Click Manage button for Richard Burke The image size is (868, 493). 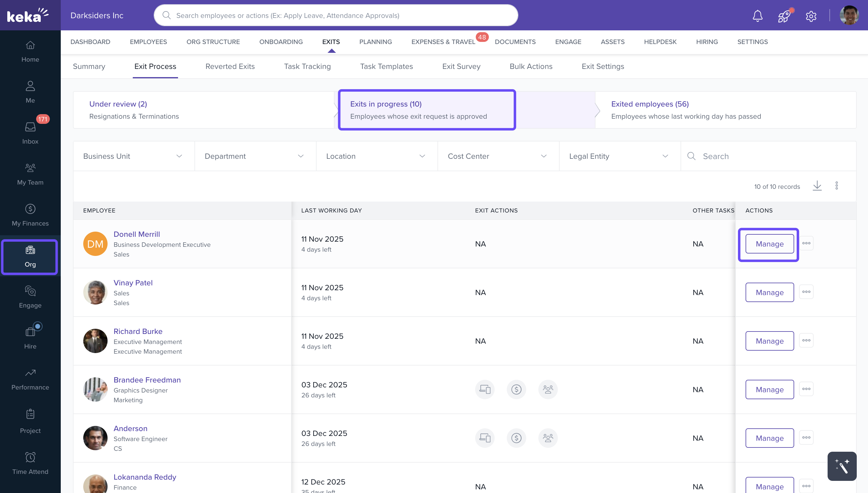tap(769, 341)
